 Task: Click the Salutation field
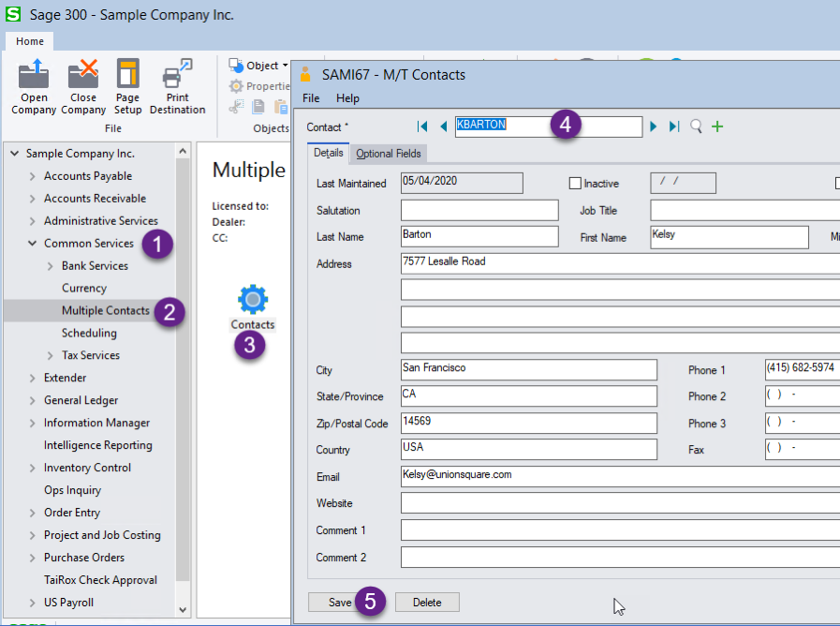(x=479, y=210)
